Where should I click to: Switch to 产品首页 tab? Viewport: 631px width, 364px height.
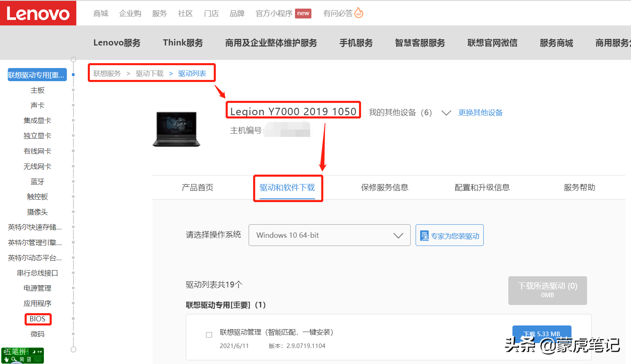point(197,187)
